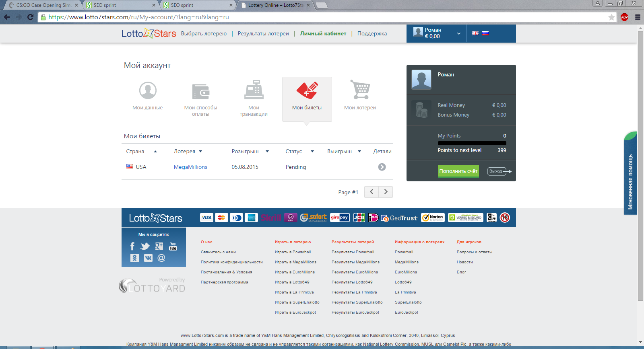Open the Odnoklassniki social icon
This screenshot has width=644, height=349.
tap(134, 258)
